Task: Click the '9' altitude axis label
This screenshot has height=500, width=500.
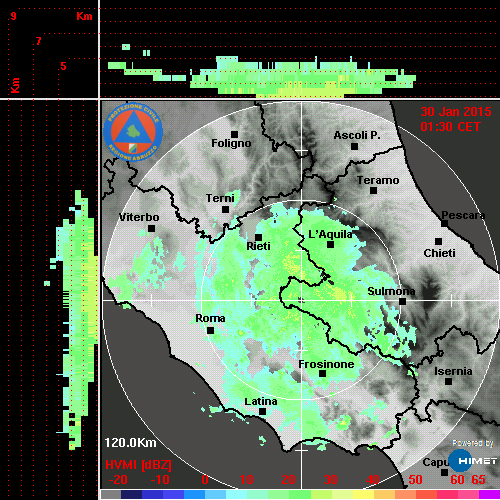Action: 13,16
